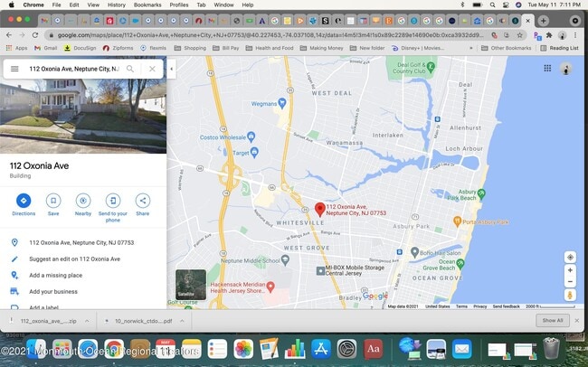This screenshot has width=588, height=367.
Task: Send location to your phone
Action: 113,201
